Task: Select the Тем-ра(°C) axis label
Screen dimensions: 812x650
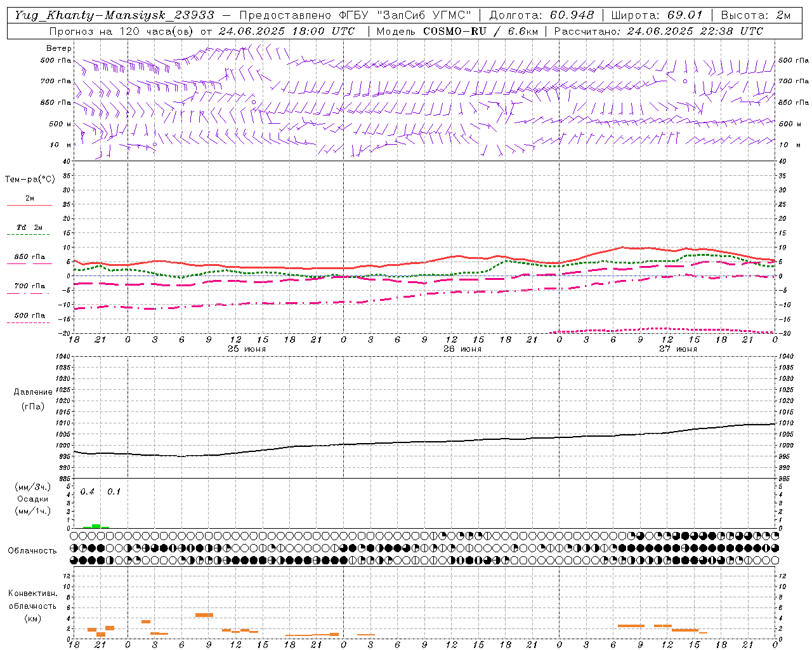Action: (x=30, y=180)
